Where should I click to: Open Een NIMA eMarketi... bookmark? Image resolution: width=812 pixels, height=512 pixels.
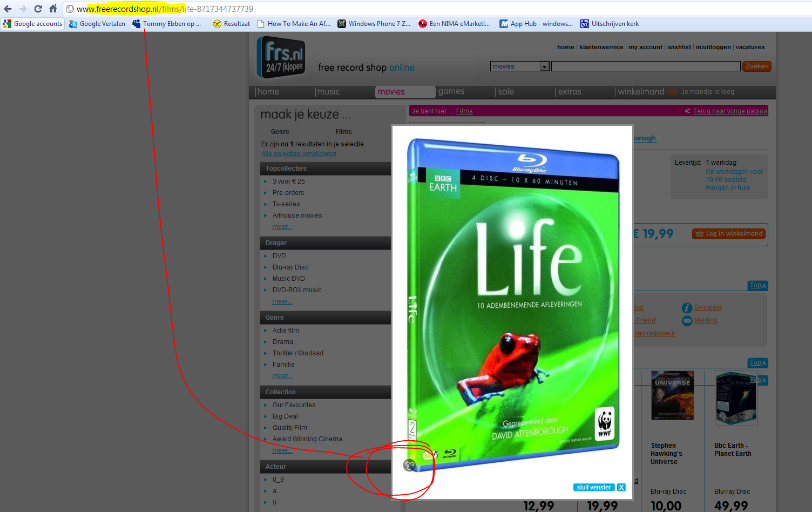[455, 24]
